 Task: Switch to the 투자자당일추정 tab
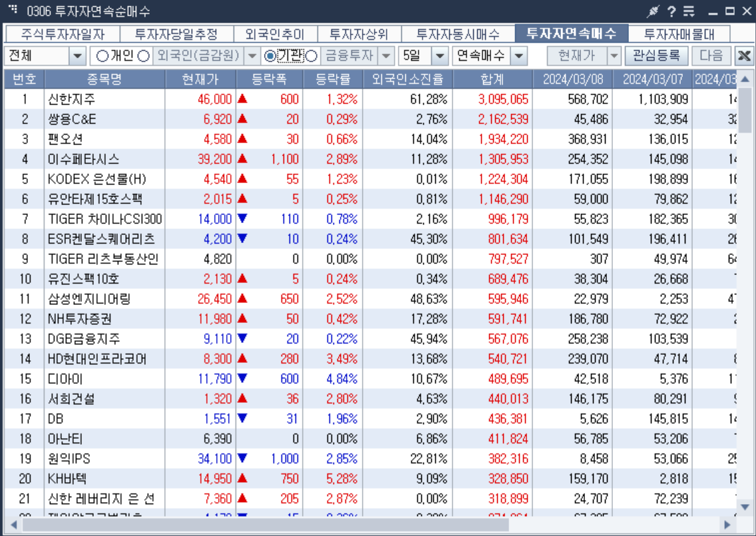pos(176,34)
